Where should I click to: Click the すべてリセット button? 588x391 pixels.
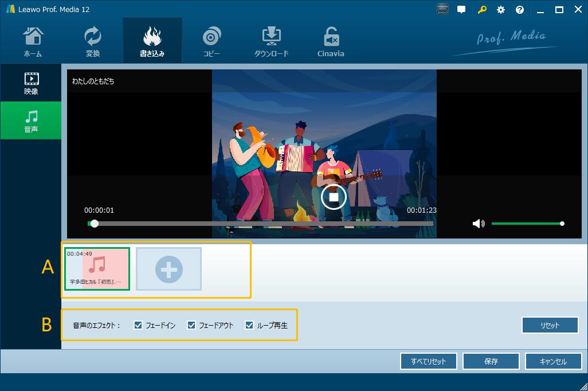[428, 361]
